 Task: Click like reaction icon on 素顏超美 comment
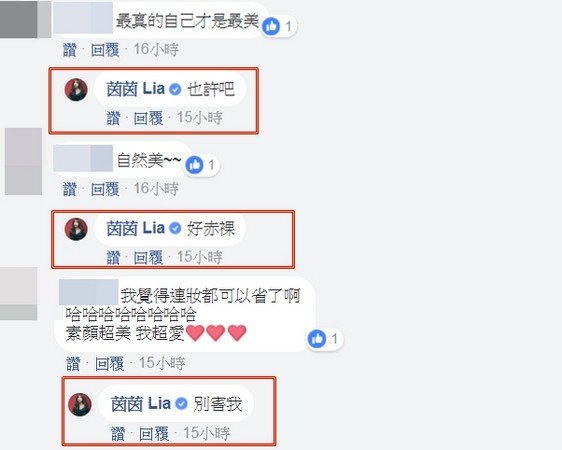click(x=317, y=339)
